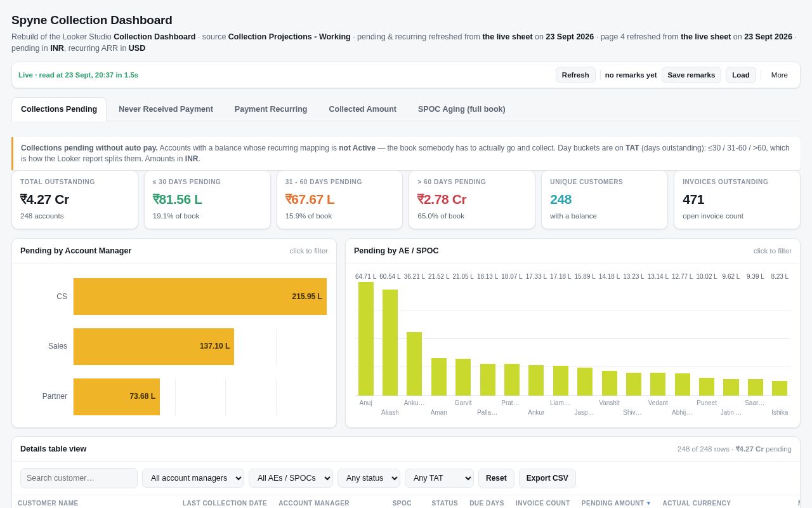
Task: Sort by Status column header
Action: click(x=445, y=503)
